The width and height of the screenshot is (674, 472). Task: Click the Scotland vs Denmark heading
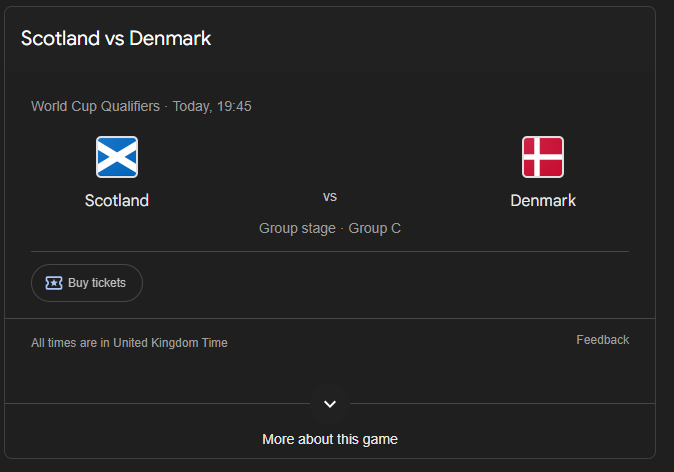[116, 39]
